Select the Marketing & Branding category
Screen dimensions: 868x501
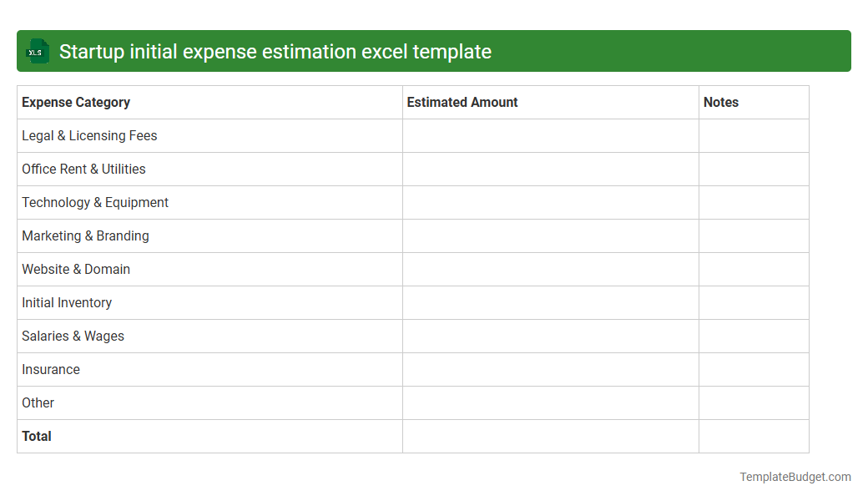[x=85, y=235]
